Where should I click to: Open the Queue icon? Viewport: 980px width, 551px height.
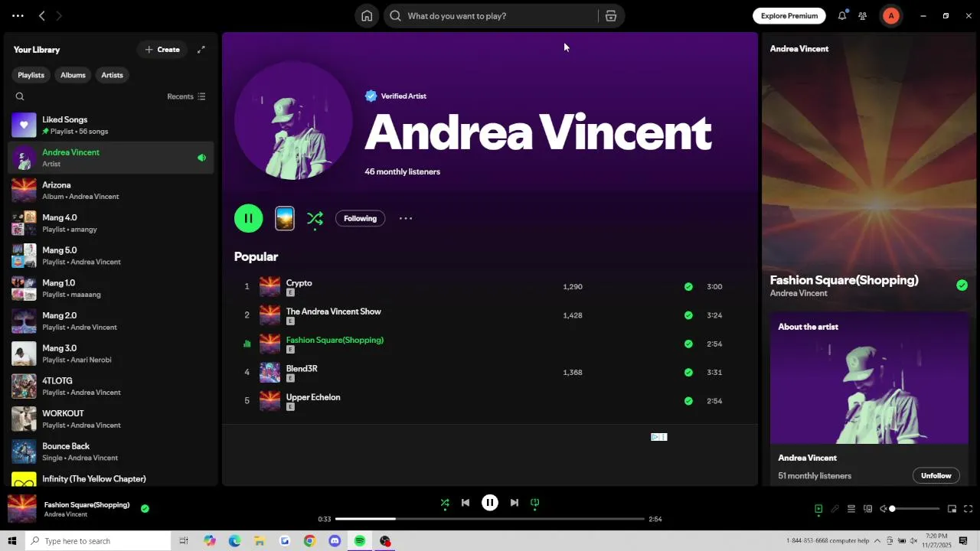[851, 509]
